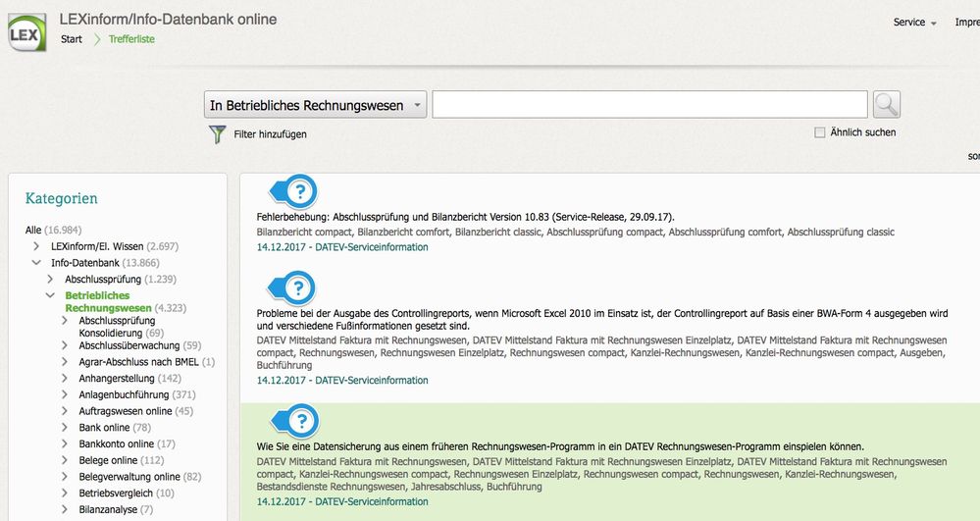The height and width of the screenshot is (521, 980).
Task: Expand the Anlagenbuchführung category arrow
Action: (x=65, y=394)
